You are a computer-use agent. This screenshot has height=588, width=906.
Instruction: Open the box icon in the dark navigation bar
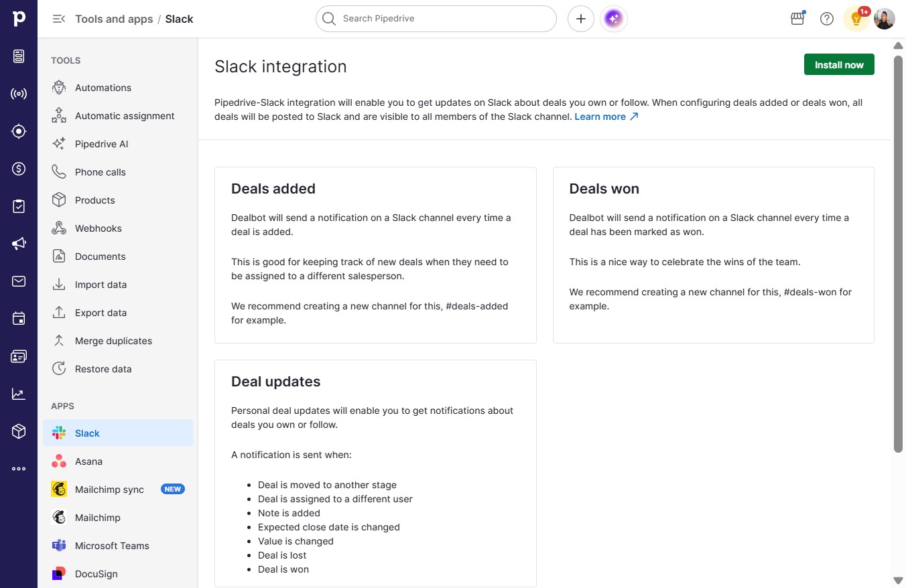tap(19, 431)
